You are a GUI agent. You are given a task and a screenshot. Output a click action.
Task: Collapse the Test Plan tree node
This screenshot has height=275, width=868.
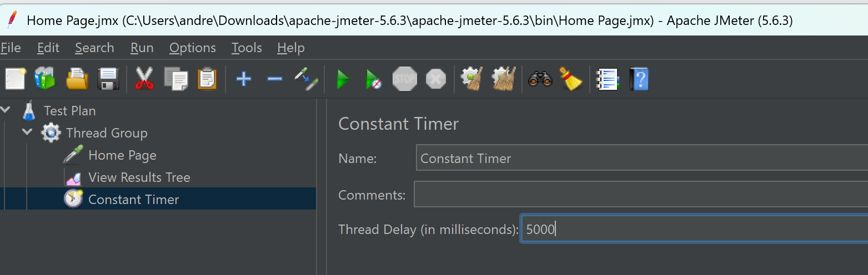coord(6,110)
